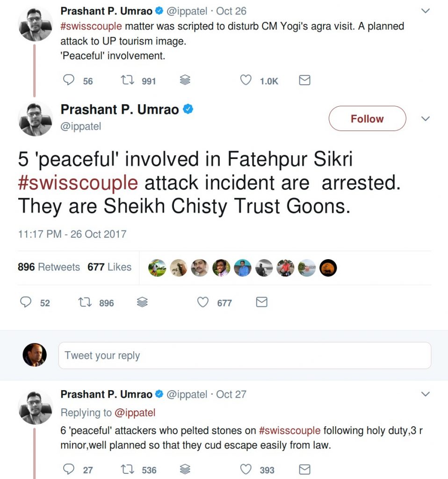Open #swisscouple hashtag in main tweet
The image size is (448, 479).
click(x=78, y=183)
